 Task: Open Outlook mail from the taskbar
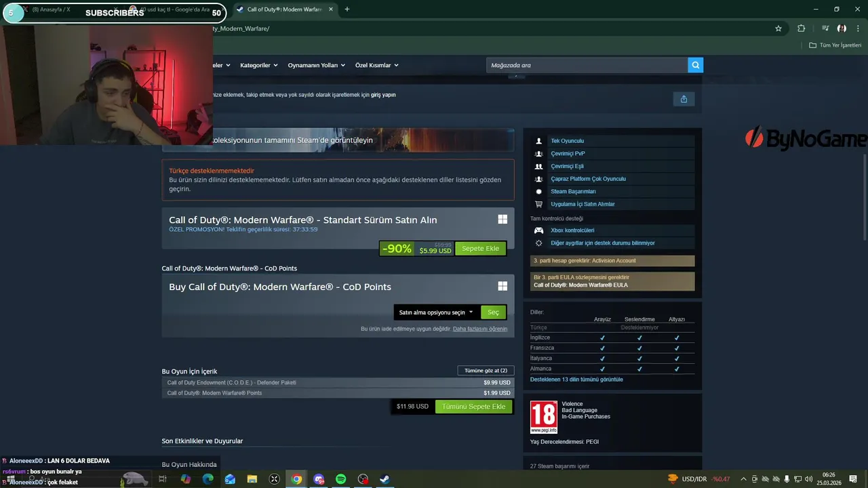(230, 479)
